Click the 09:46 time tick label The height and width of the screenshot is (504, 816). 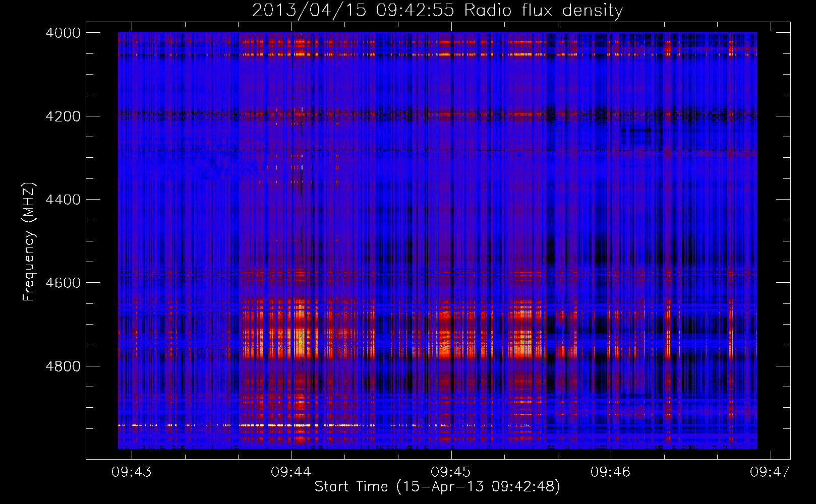pyautogui.click(x=611, y=472)
